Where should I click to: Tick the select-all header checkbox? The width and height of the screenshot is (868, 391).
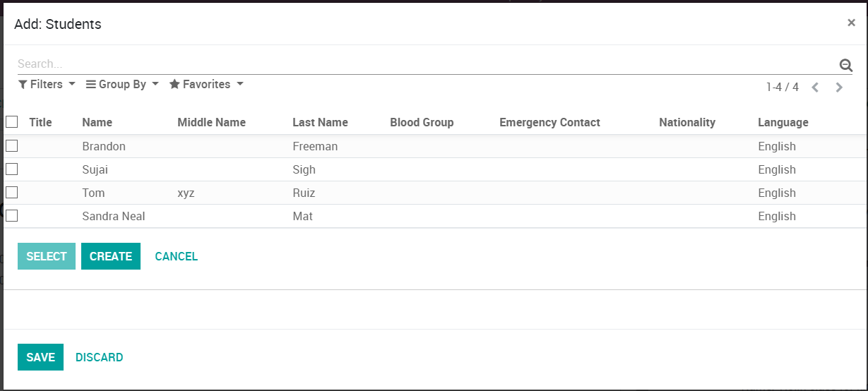[x=12, y=122]
